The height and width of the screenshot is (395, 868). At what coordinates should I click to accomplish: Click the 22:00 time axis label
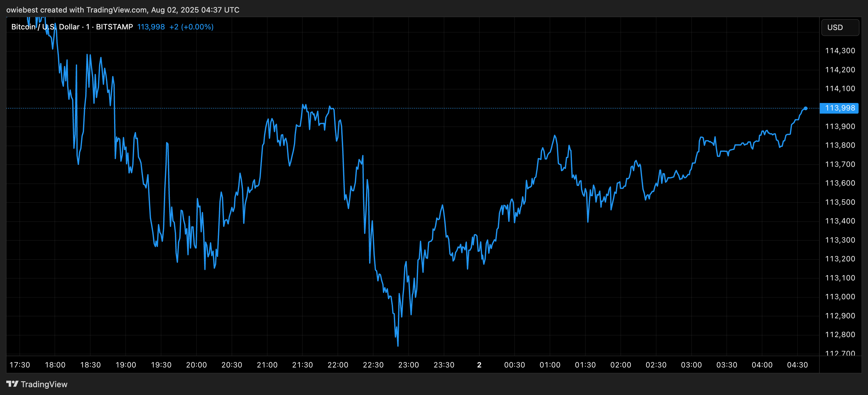338,365
